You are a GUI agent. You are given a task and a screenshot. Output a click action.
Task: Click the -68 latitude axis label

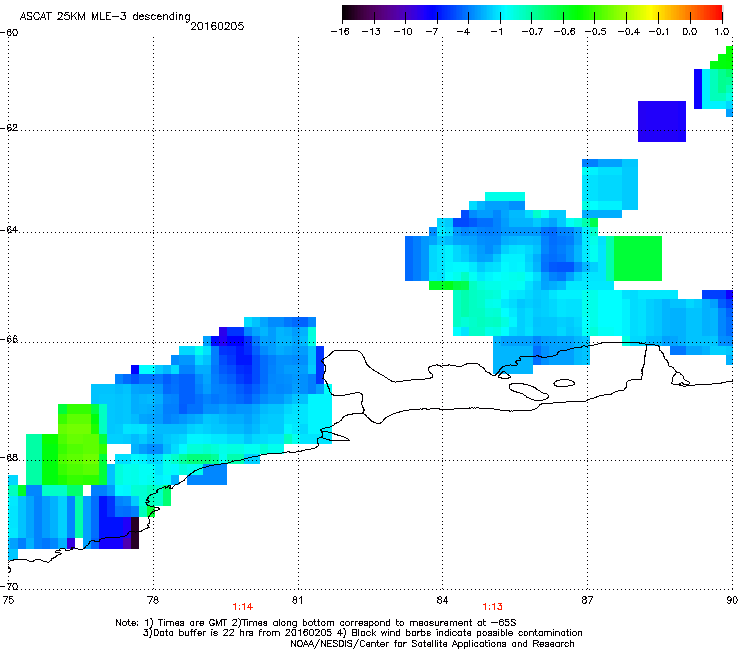coord(9,458)
